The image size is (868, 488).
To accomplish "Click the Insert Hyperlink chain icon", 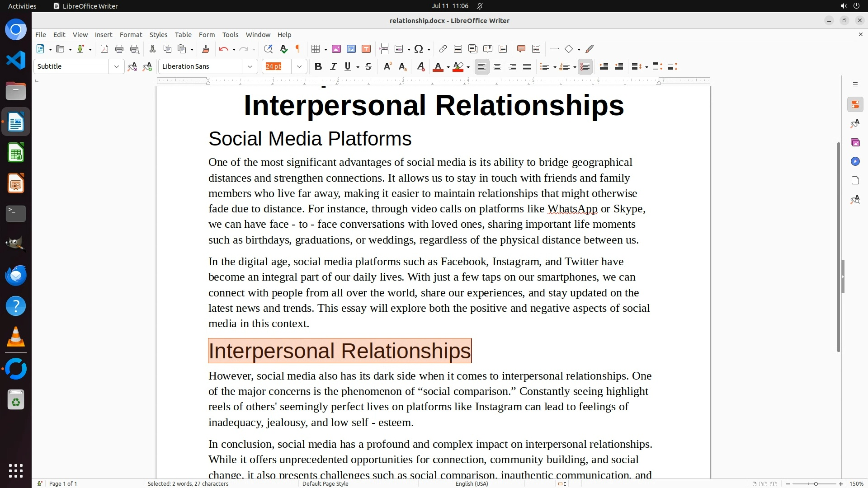I will point(443,49).
